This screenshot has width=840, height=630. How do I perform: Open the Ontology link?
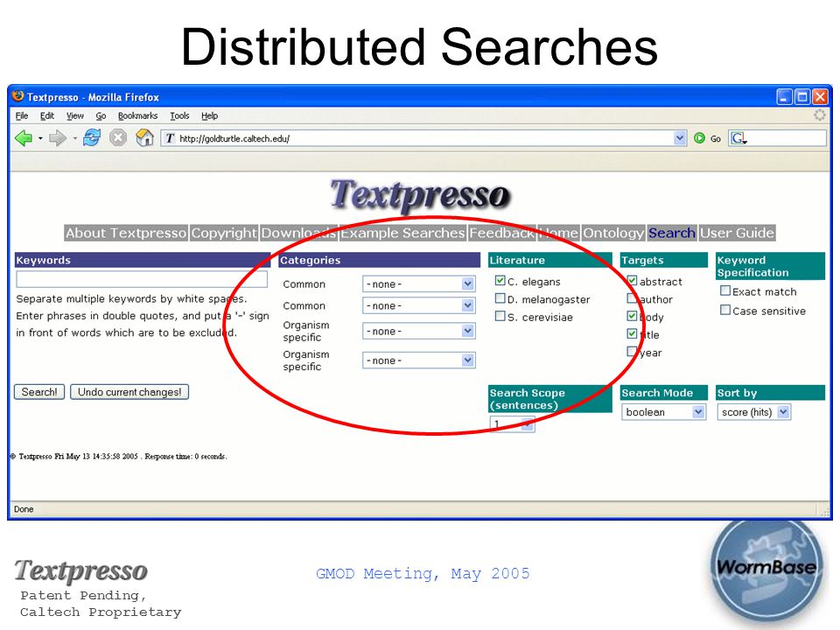(613, 233)
